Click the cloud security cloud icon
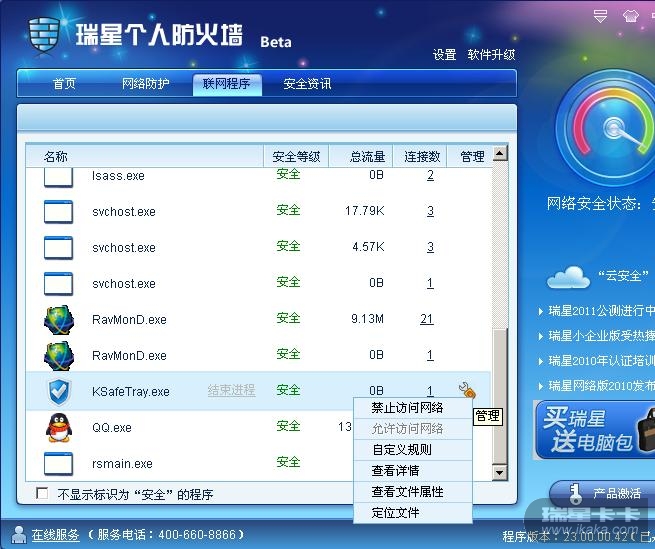655x549 pixels. 568,277
